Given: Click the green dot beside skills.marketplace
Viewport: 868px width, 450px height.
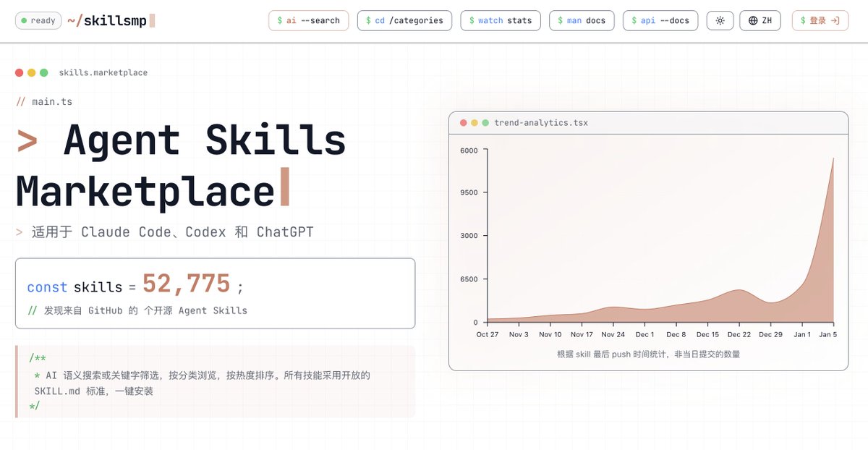Looking at the screenshot, I should click(x=44, y=72).
